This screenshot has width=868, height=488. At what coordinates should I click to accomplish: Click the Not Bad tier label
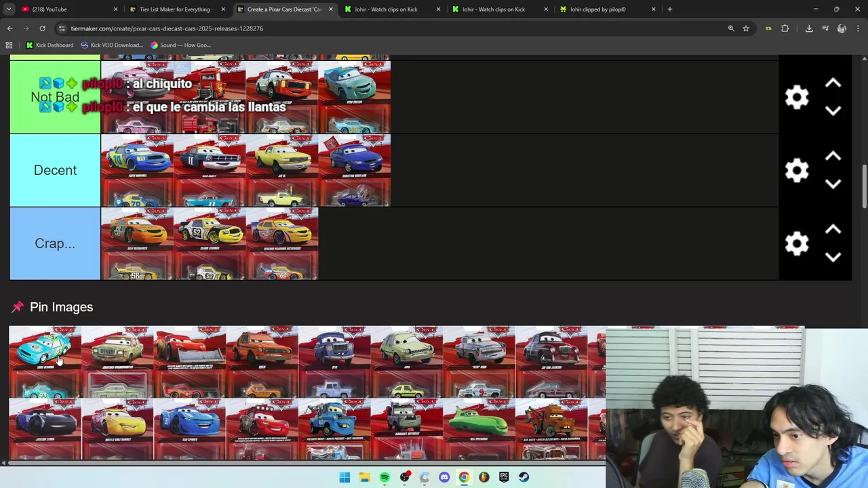(55, 97)
